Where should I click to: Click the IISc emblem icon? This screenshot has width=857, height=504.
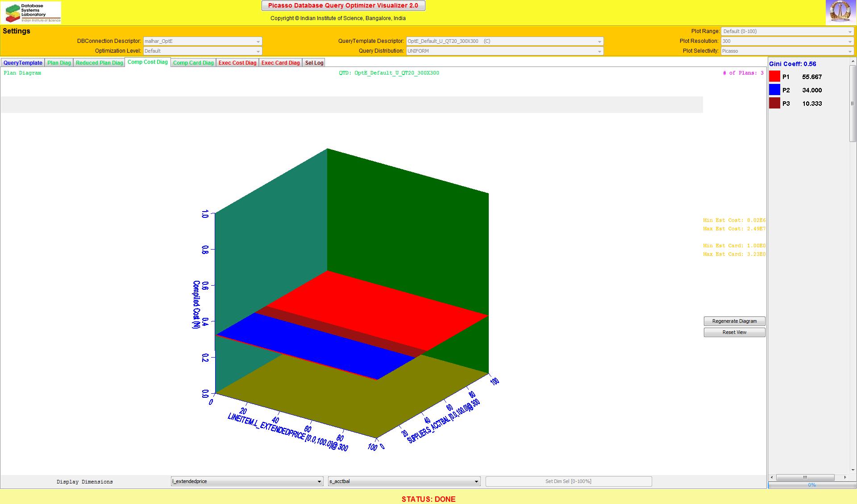[840, 12]
